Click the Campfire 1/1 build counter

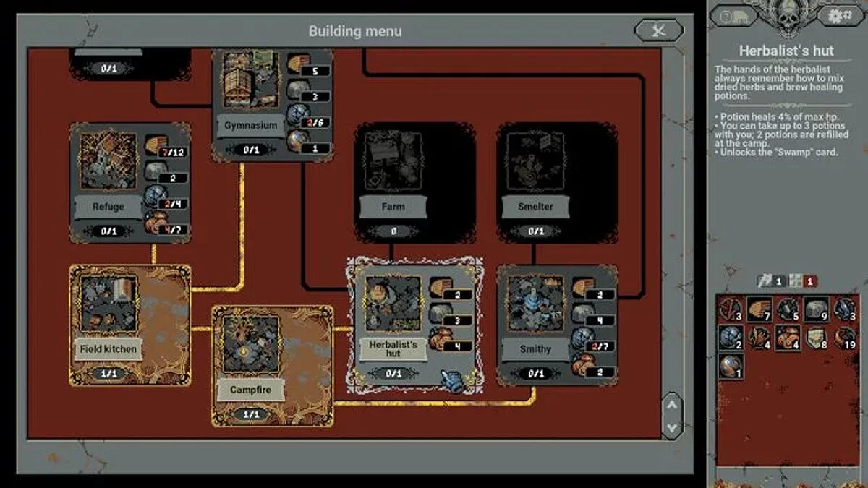click(251, 415)
